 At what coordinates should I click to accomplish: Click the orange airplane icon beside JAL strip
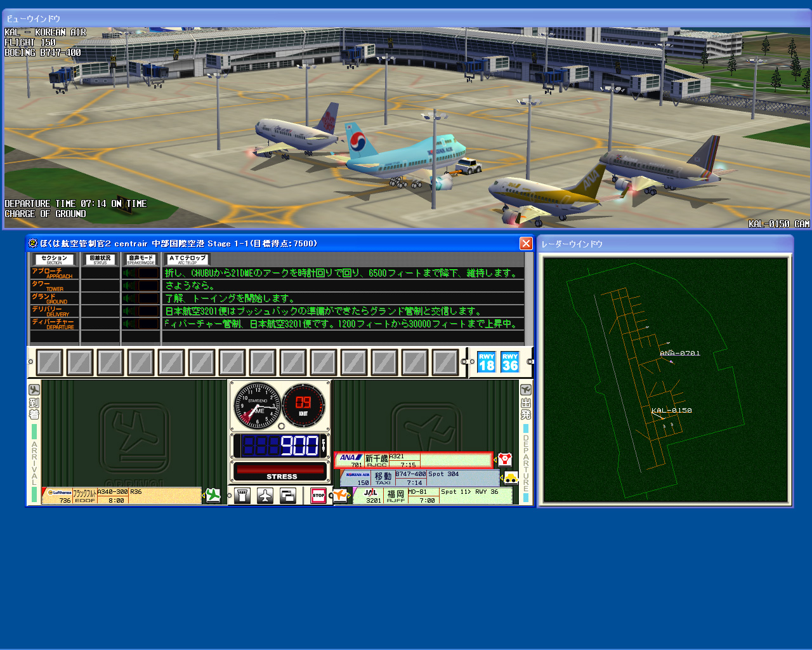tap(341, 495)
